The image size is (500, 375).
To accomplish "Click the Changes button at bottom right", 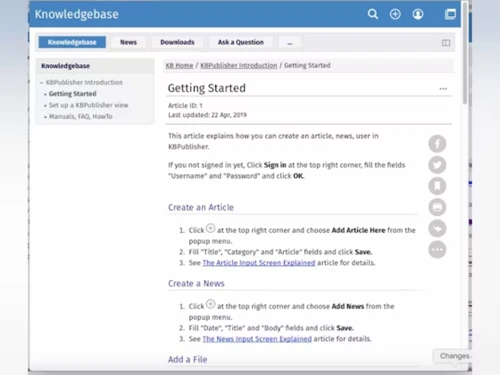I will click(454, 356).
